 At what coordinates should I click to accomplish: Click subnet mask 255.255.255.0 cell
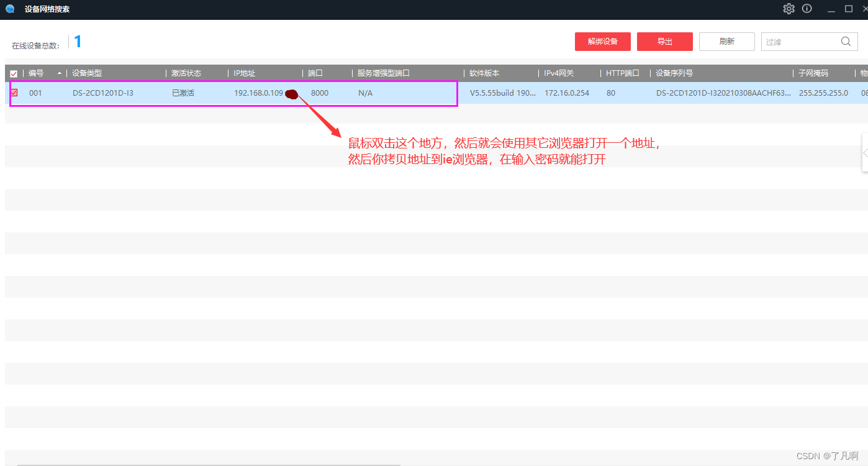[824, 93]
